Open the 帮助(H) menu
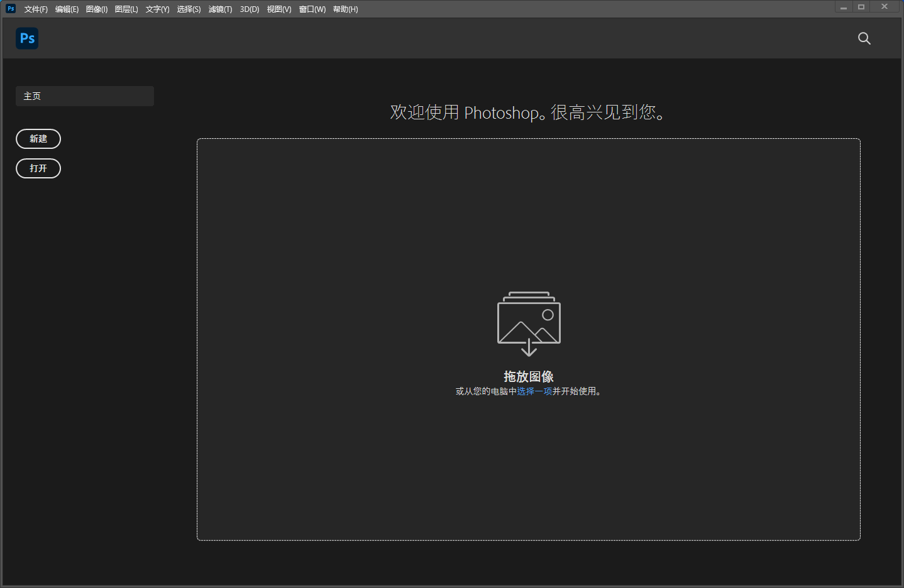This screenshot has width=904, height=588. [x=345, y=9]
